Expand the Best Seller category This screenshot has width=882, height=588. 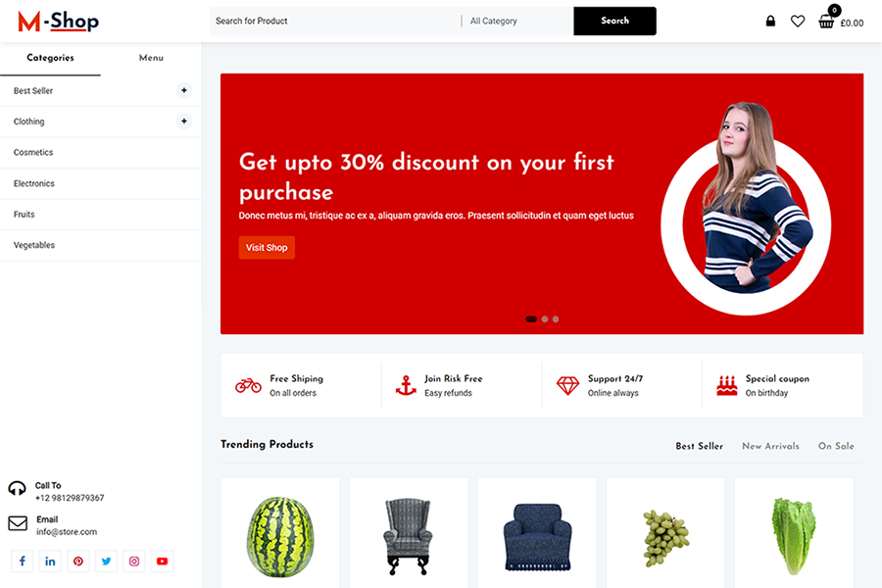[x=184, y=90]
